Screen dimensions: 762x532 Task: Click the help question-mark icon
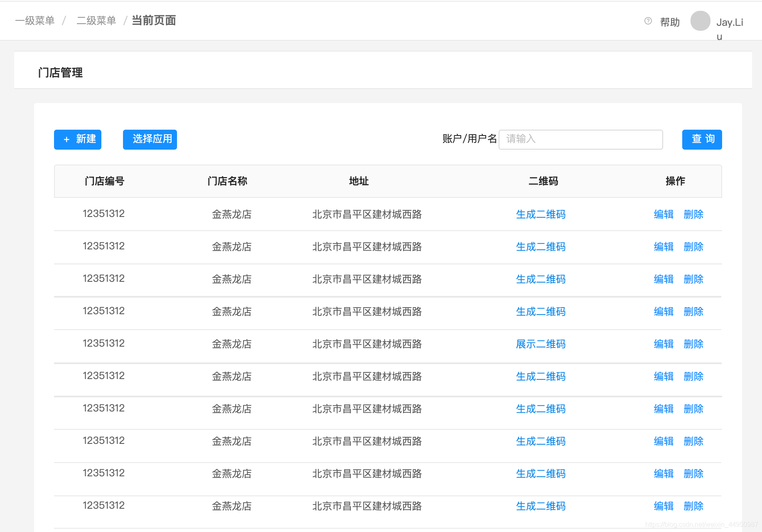click(648, 21)
